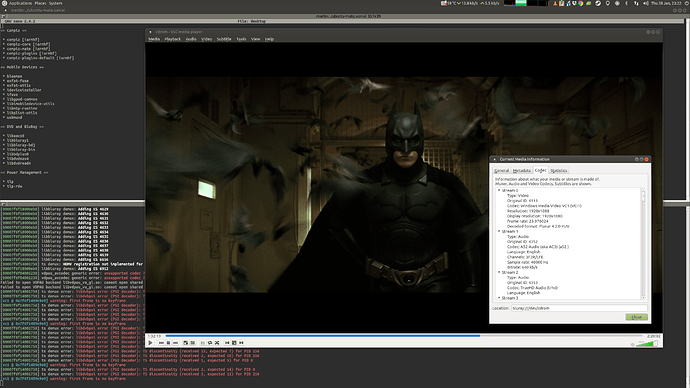Open the Places menu in top panel
This screenshot has height=388, width=690.
(40, 3)
